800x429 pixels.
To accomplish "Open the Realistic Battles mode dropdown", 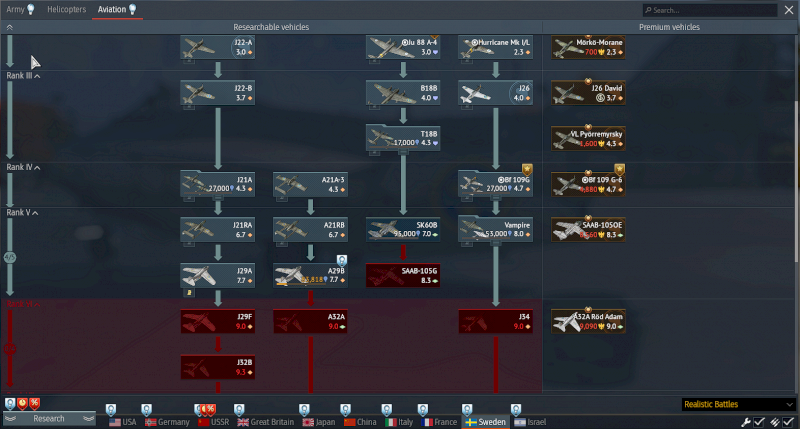I will tap(737, 404).
